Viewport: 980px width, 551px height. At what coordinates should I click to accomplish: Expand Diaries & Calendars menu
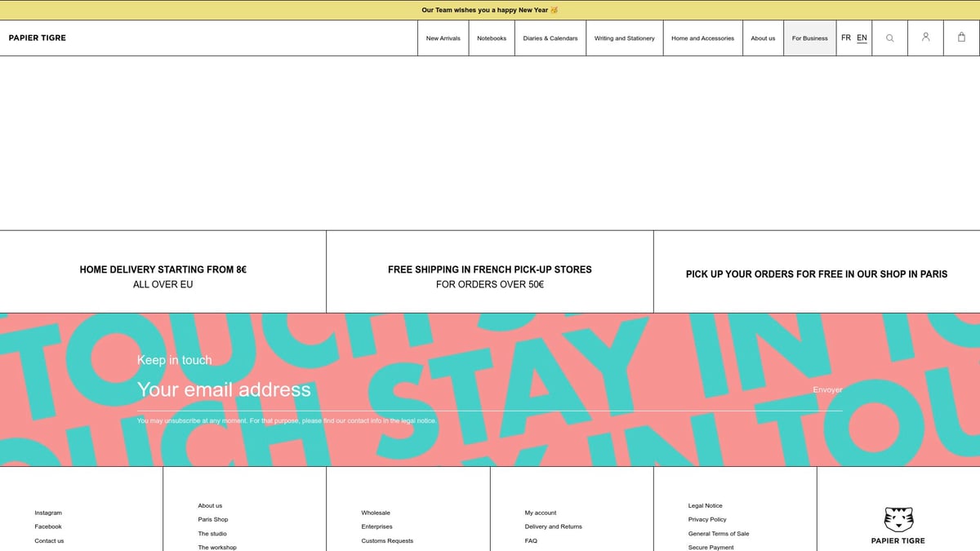coord(550,38)
